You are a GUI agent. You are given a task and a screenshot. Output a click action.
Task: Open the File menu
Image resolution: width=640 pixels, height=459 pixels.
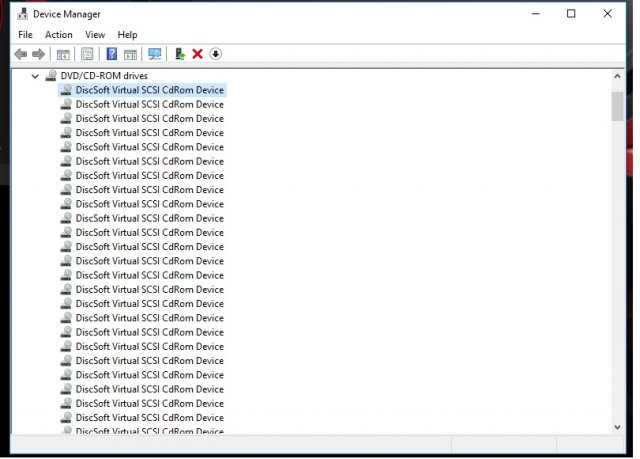point(25,35)
